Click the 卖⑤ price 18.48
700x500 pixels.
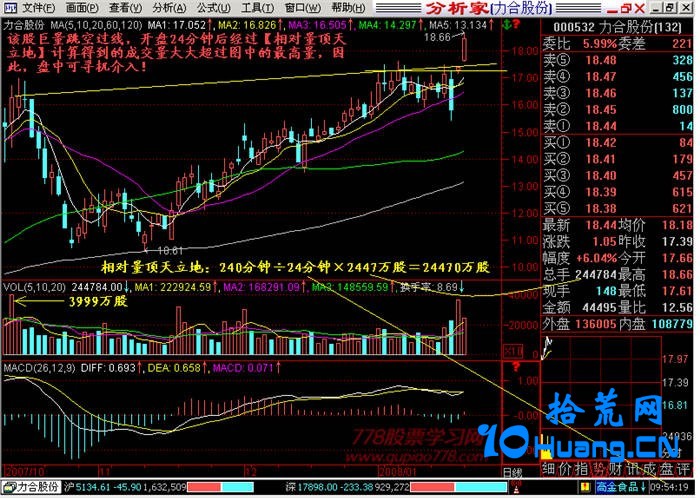601,60
